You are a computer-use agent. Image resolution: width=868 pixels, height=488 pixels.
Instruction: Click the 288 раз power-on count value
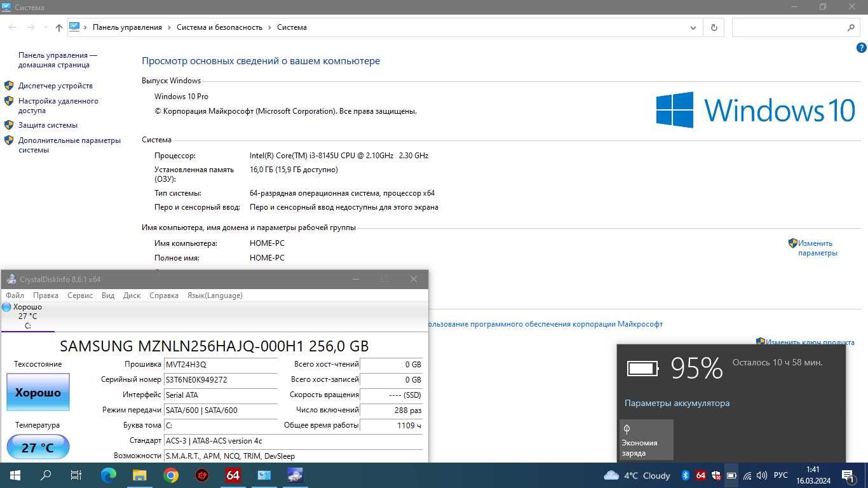[391, 410]
